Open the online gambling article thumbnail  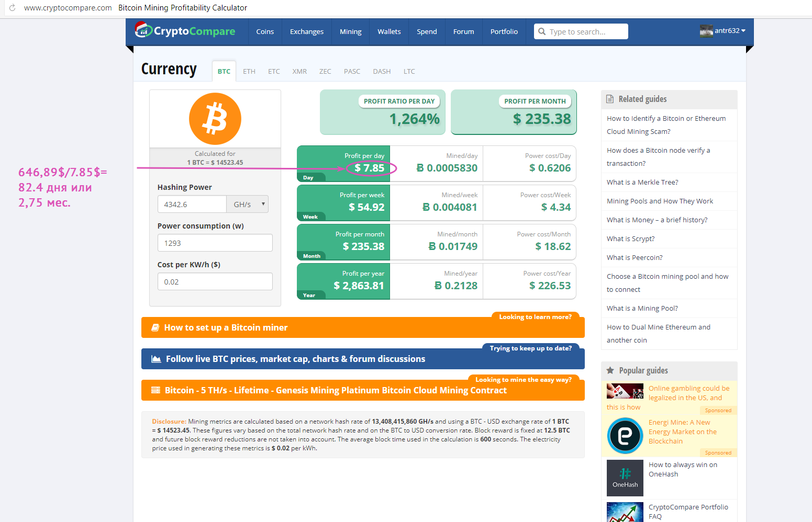pos(625,391)
